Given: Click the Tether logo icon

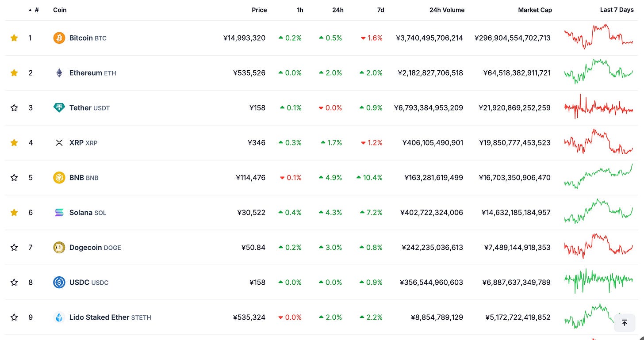Looking at the screenshot, I should point(59,108).
